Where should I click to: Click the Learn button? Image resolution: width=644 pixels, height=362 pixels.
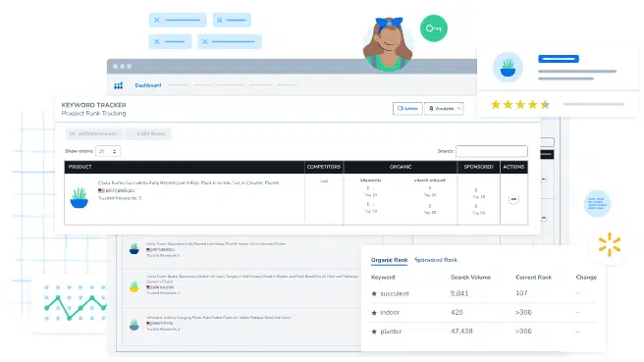pos(407,108)
